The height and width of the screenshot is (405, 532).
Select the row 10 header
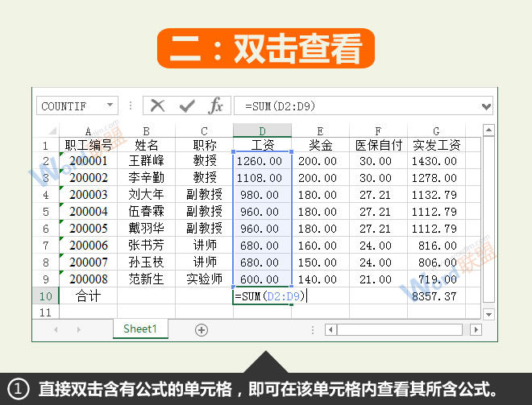click(45, 295)
